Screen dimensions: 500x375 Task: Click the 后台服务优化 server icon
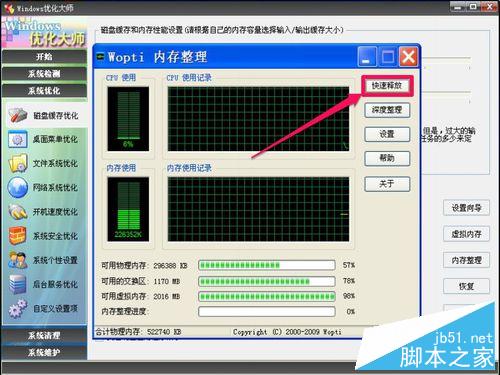[x=17, y=284]
